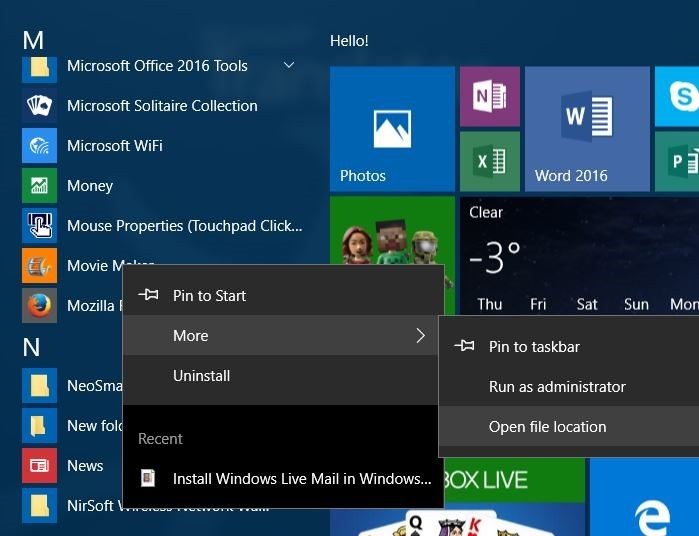Jump to the letter M section header
This screenshot has height=536, width=699.
click(33, 40)
